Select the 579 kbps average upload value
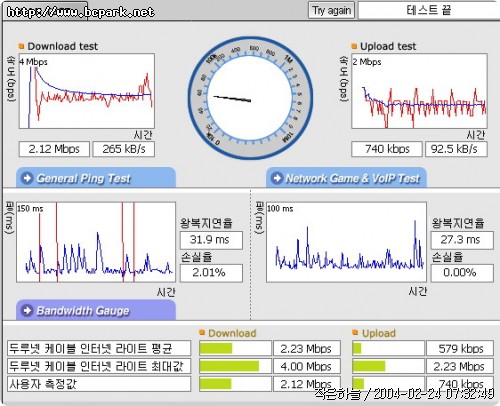Viewport: 500px width, 406px height. click(x=460, y=348)
